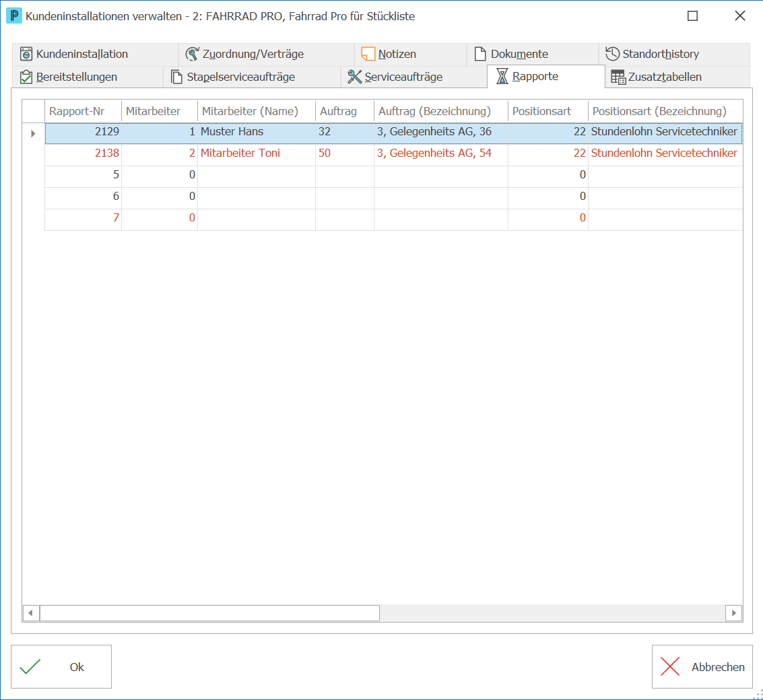Click the Rapporte hourglass icon
763x700 pixels.
point(502,76)
